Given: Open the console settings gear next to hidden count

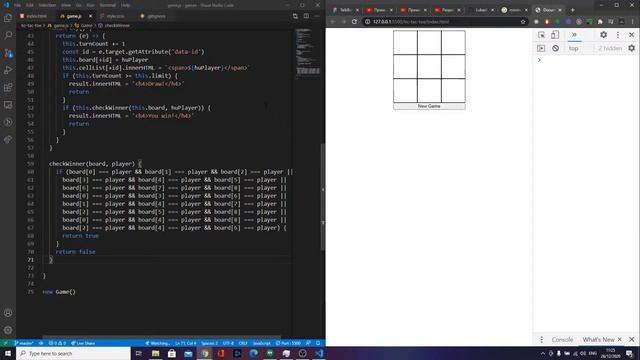Looking at the screenshot, I should [x=631, y=48].
